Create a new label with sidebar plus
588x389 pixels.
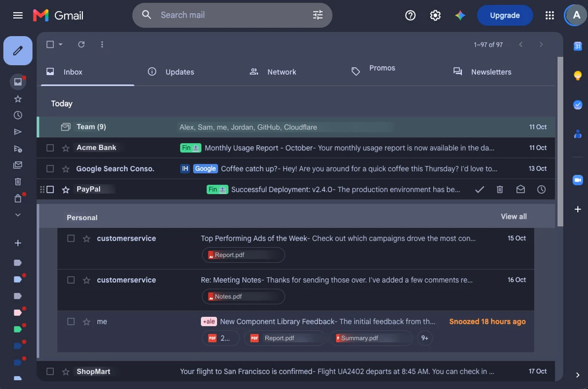pyautogui.click(x=18, y=243)
